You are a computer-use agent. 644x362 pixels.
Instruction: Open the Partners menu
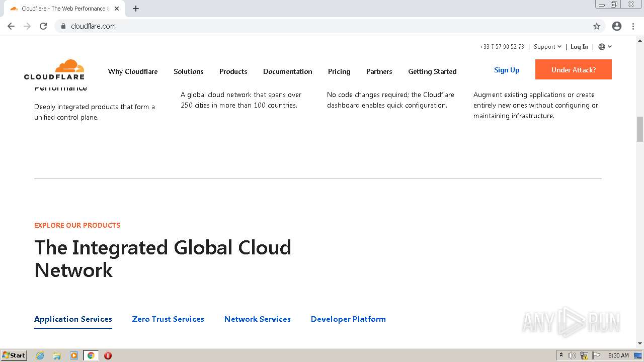(x=379, y=71)
